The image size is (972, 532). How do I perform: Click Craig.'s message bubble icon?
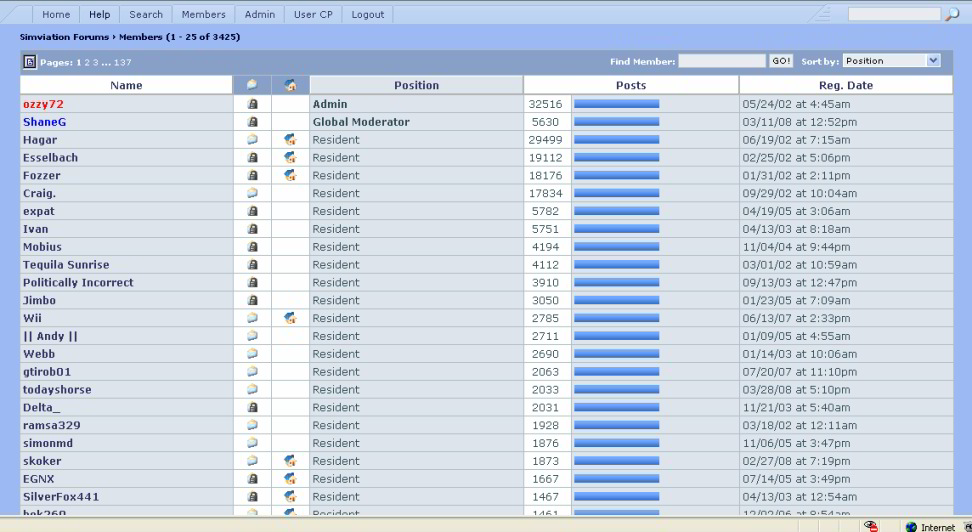click(252, 194)
